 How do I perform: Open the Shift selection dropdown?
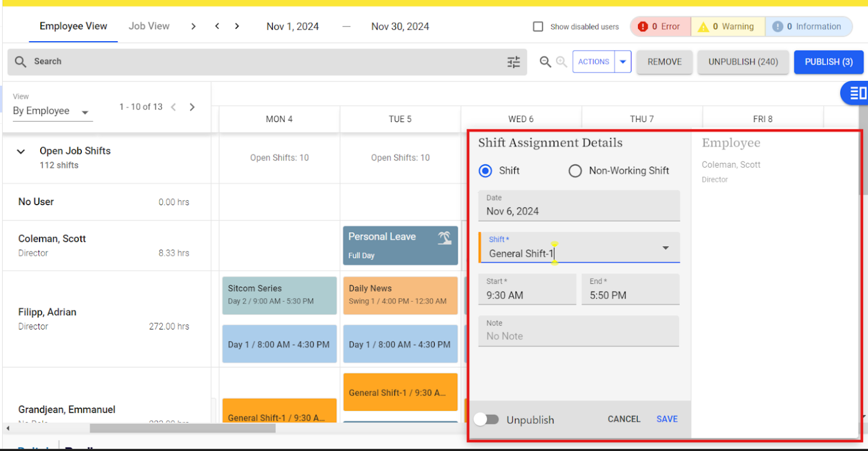665,248
